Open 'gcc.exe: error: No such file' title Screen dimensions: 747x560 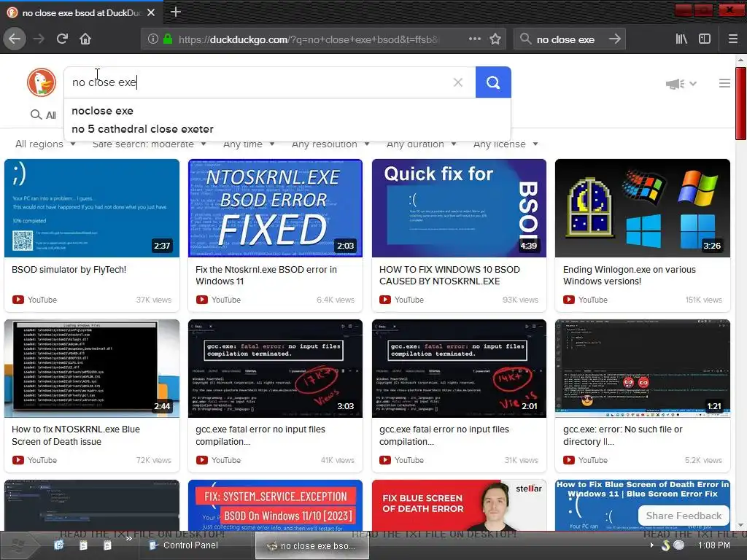(623, 435)
